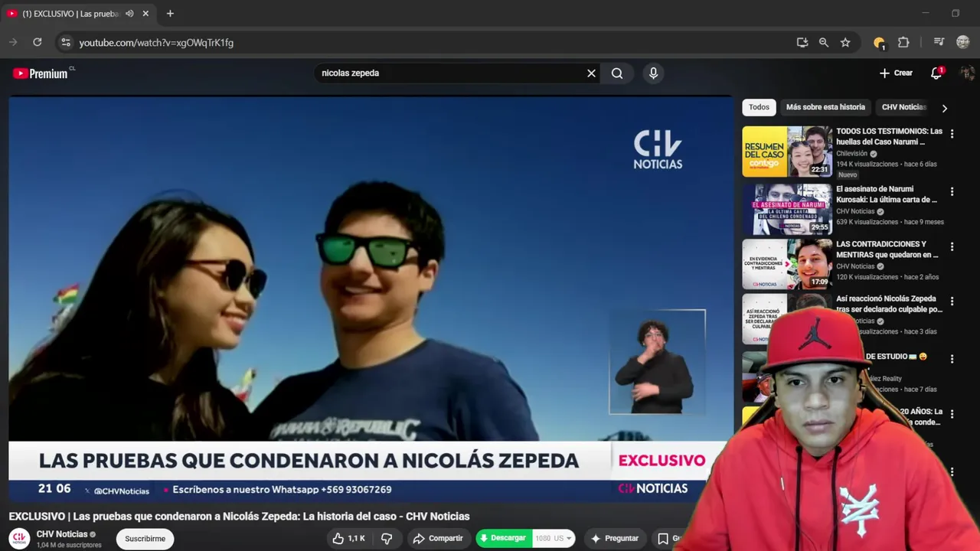Open options for Así reaccionó Nicolás Zepeda video

point(952,302)
